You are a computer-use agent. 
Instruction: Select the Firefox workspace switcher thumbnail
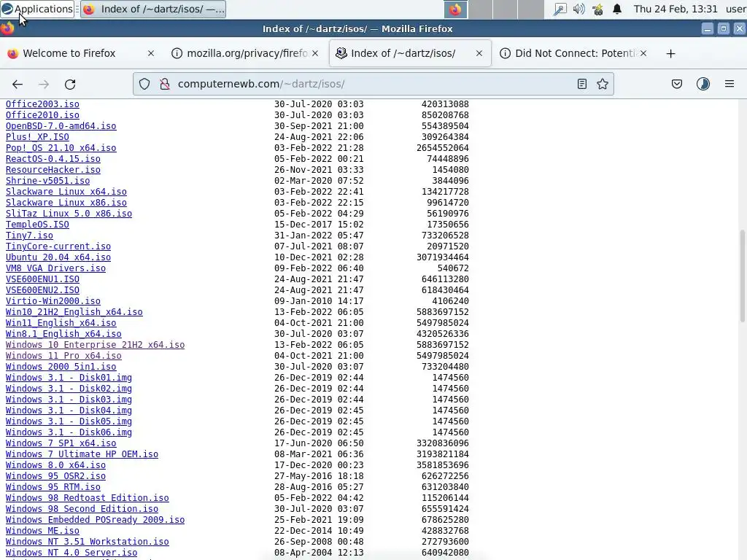click(455, 9)
